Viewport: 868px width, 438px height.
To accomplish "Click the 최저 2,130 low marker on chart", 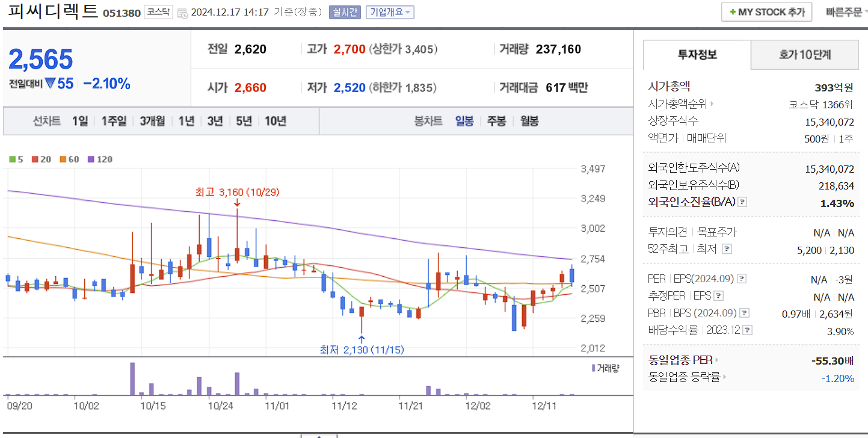I will click(361, 349).
